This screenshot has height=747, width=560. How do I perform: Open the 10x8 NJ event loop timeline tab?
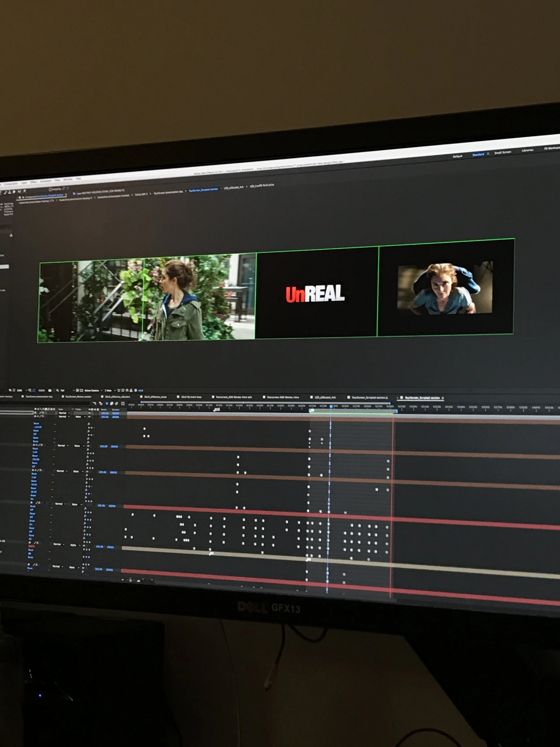(x=191, y=397)
